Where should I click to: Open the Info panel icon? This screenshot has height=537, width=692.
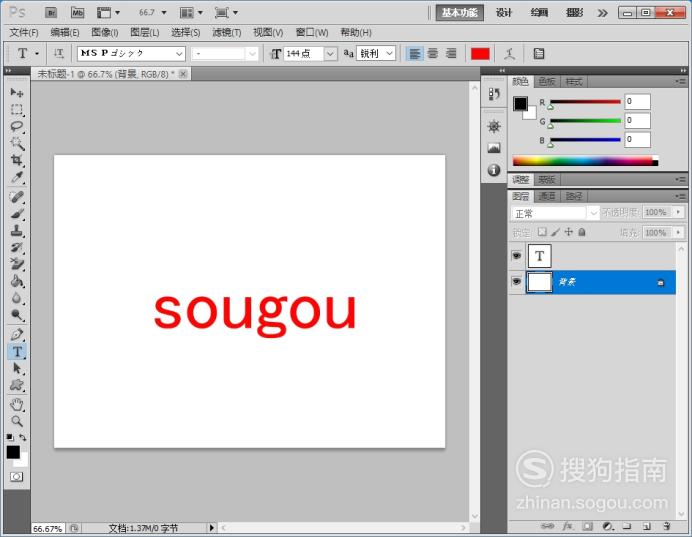[x=494, y=170]
